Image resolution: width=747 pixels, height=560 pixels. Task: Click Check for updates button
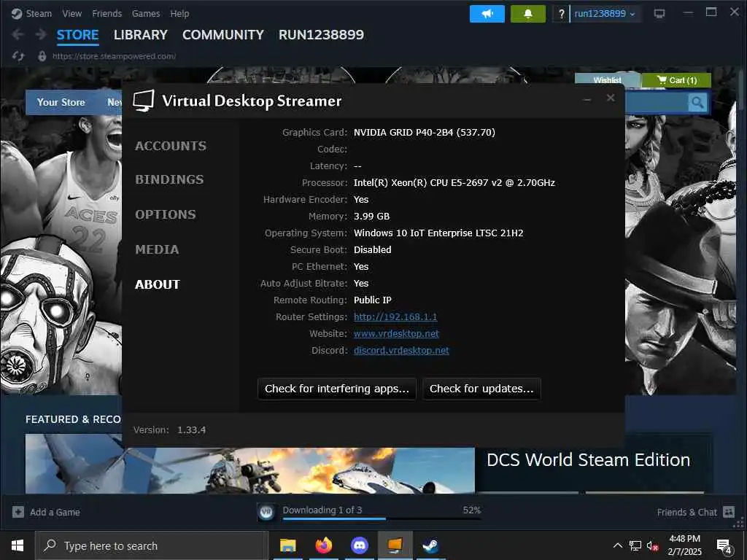click(481, 389)
